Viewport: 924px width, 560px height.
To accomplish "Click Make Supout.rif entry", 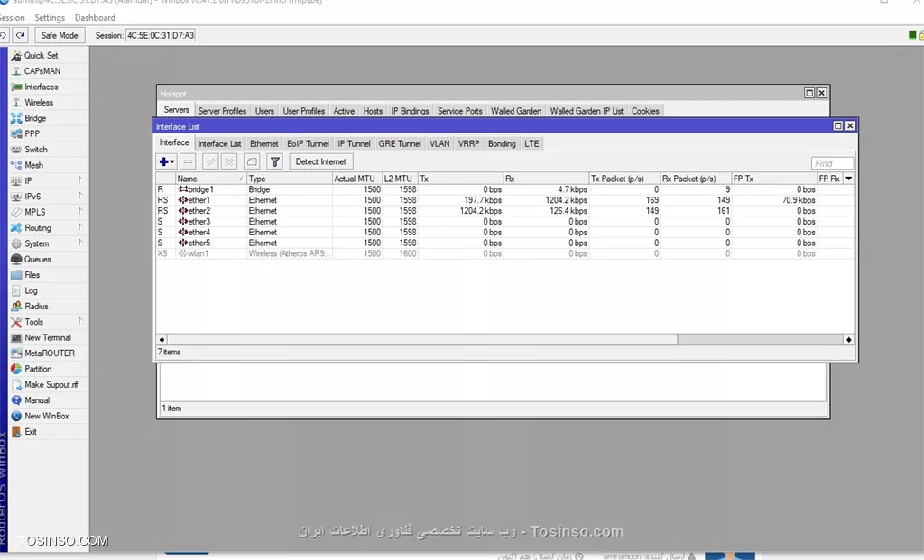I will (x=51, y=384).
